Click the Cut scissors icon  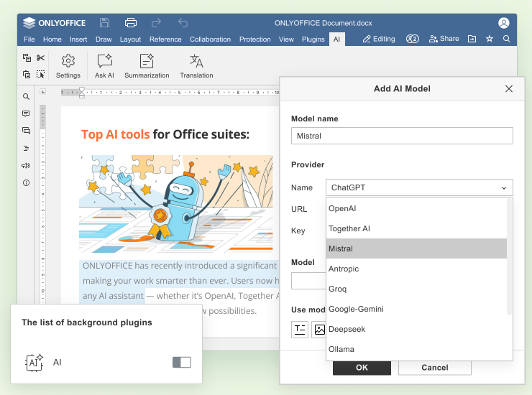(x=41, y=57)
